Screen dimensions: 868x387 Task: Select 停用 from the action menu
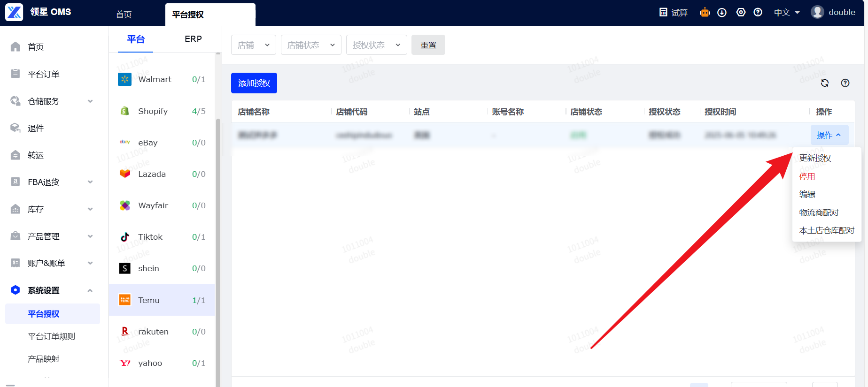coord(807,176)
